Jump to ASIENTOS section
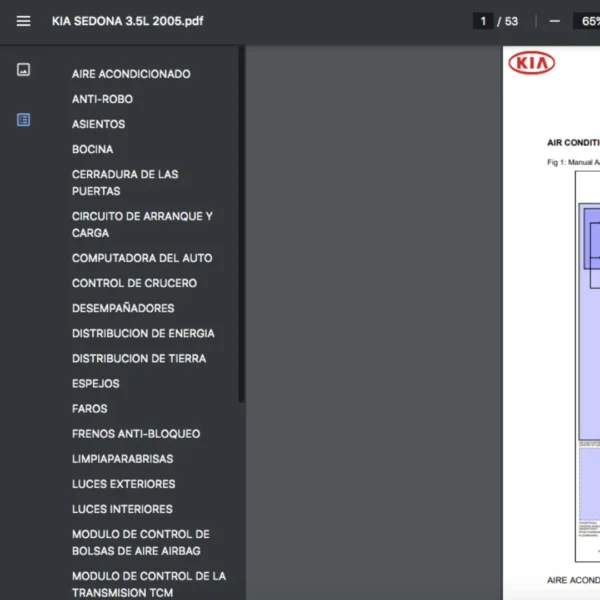 click(98, 124)
